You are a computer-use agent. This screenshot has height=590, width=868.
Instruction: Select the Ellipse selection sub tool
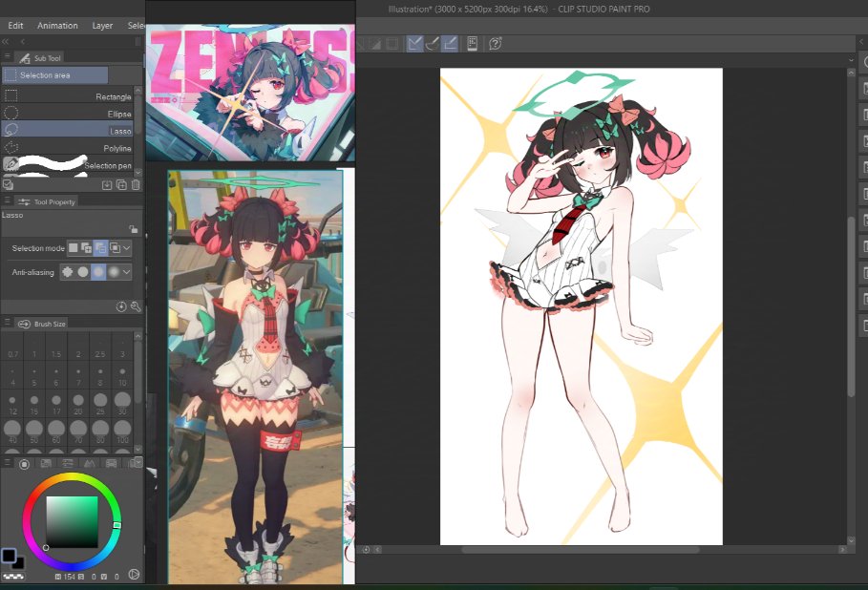tap(68, 114)
